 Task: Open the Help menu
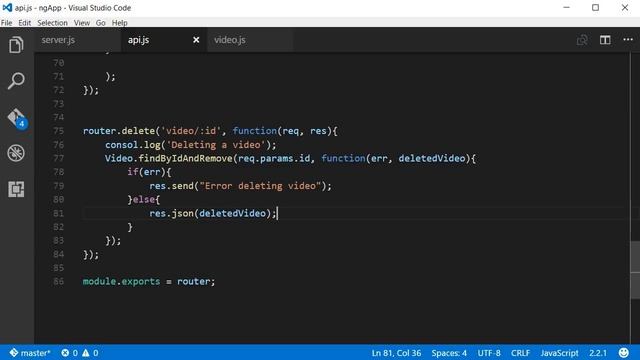[120, 23]
